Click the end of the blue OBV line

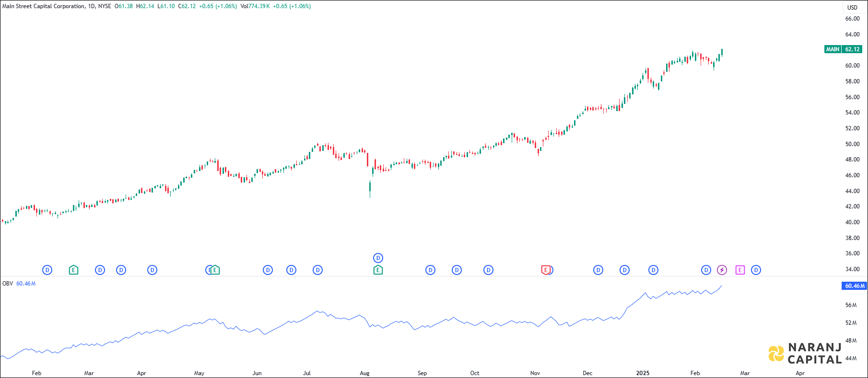point(721,286)
